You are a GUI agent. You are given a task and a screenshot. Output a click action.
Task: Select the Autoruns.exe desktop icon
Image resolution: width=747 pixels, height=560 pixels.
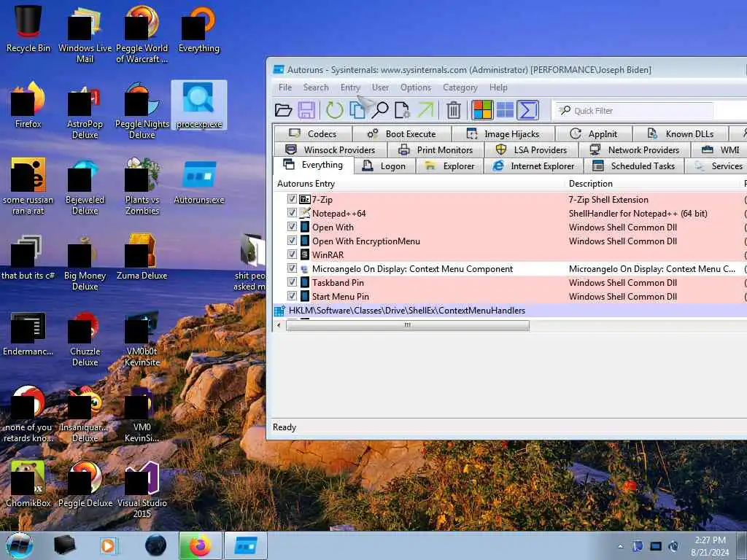(199, 182)
